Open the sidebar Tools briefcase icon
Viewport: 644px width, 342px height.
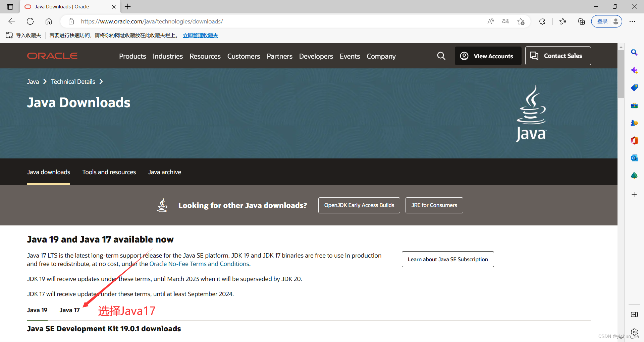tap(634, 106)
